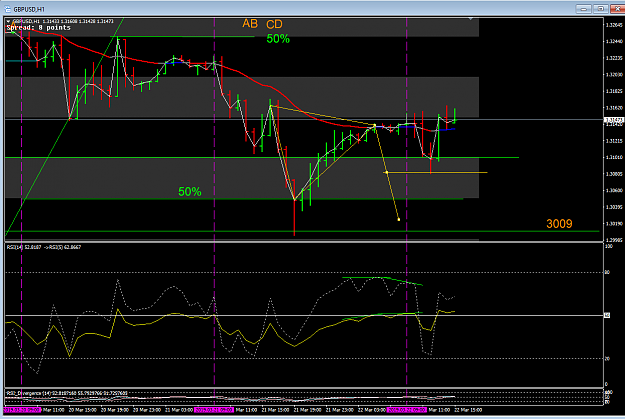Maximize the GBPUSD,H1 chart window
This screenshot has height=419, width=625.
pos(600,8)
